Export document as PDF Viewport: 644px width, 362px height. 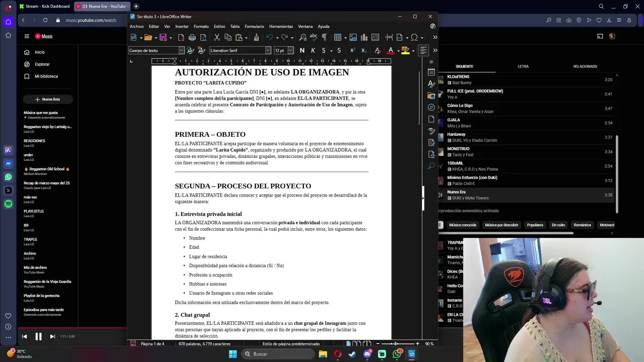[181, 37]
